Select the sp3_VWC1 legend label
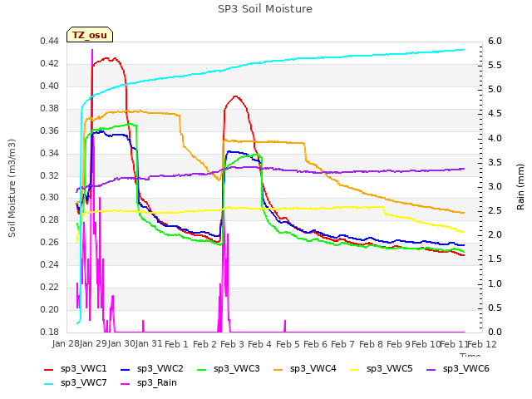Viewport: 532px width, 399px height. pyautogui.click(x=83, y=368)
